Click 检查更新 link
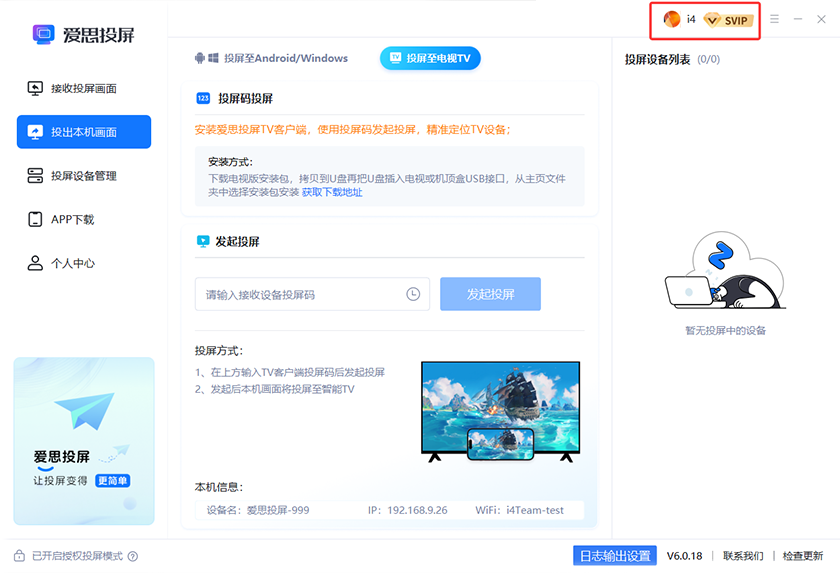840x573 pixels. (x=802, y=556)
